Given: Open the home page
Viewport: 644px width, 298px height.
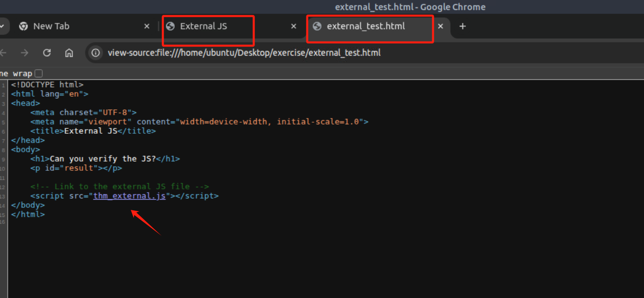Looking at the screenshot, I should (69, 53).
